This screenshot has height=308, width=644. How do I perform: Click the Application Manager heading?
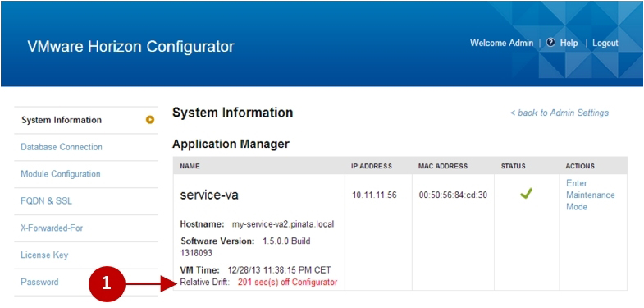[x=231, y=144]
